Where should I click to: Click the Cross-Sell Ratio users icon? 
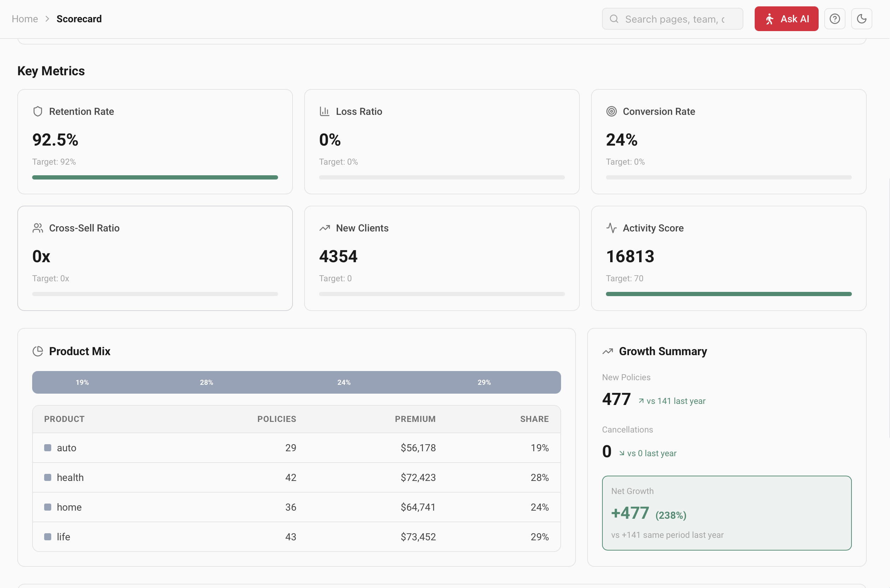coord(38,228)
